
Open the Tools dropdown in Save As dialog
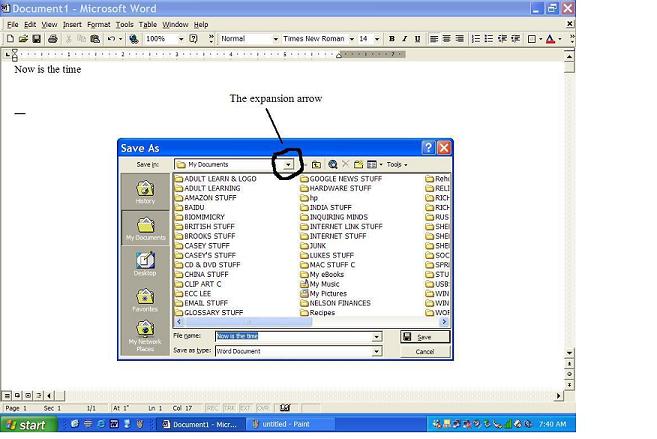396,164
